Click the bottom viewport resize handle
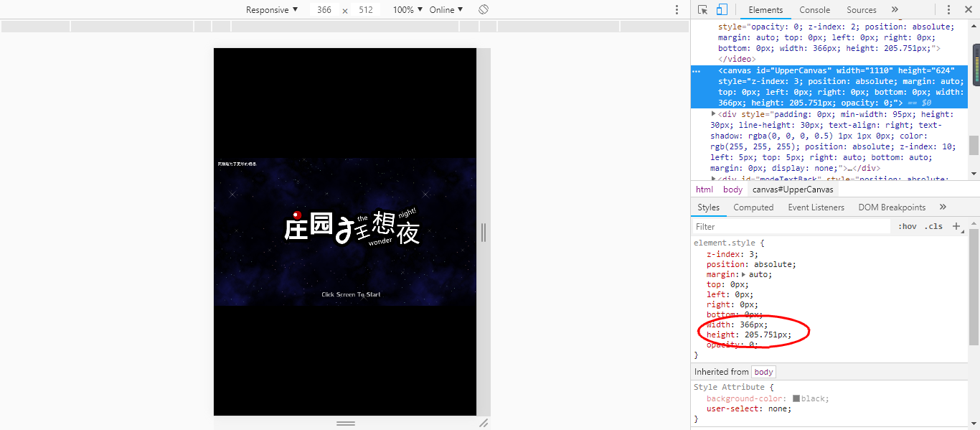Viewport: 980px width, 430px height. [x=346, y=424]
